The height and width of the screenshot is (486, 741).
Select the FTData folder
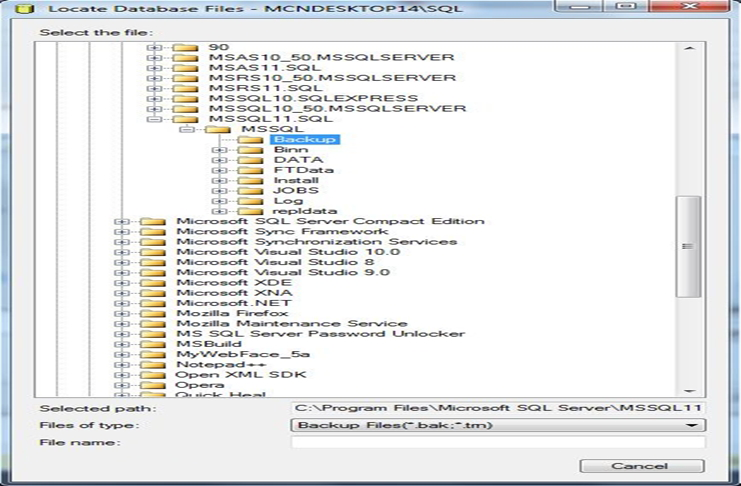click(297, 170)
